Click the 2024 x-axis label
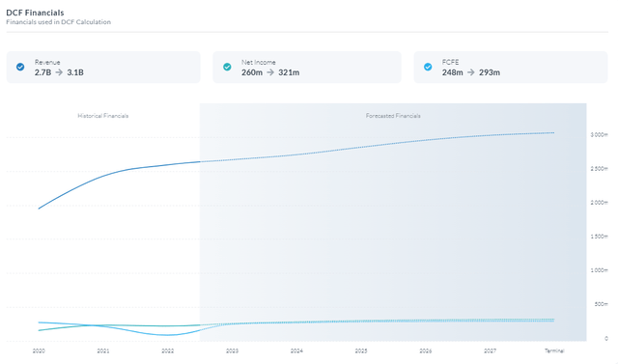The width and height of the screenshot is (618, 364). (296, 351)
